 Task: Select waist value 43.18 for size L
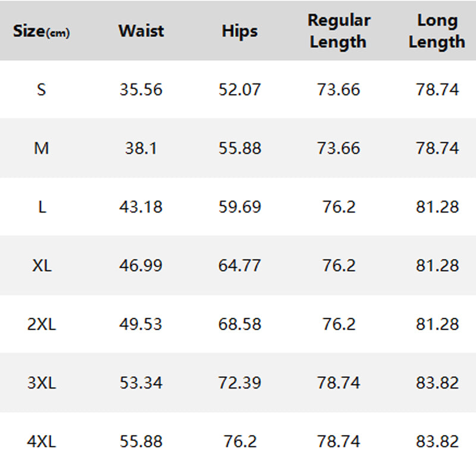[x=141, y=207]
